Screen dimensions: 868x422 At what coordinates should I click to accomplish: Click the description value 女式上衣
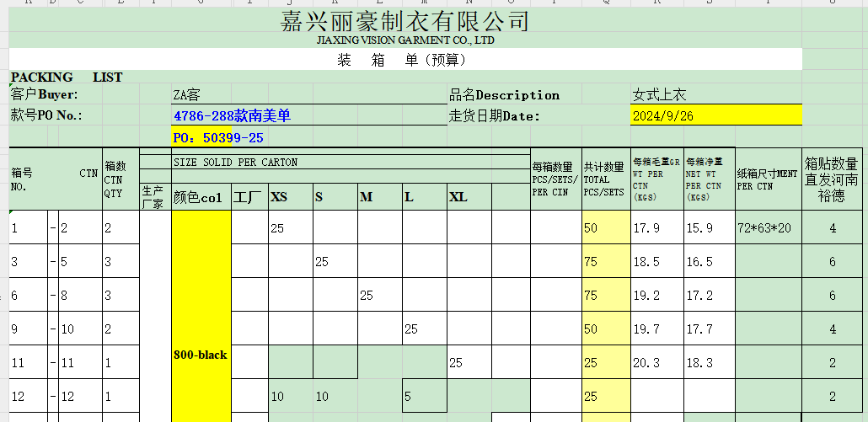point(659,95)
